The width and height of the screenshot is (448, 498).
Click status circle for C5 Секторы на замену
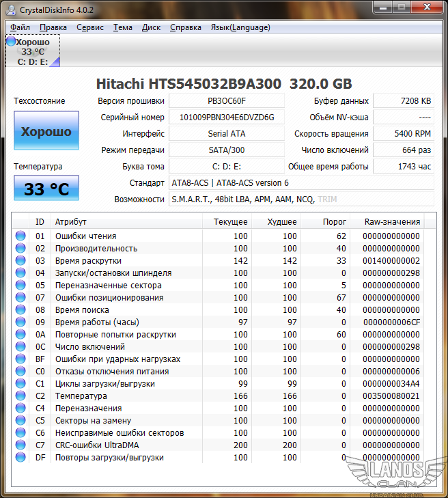coord(20,420)
